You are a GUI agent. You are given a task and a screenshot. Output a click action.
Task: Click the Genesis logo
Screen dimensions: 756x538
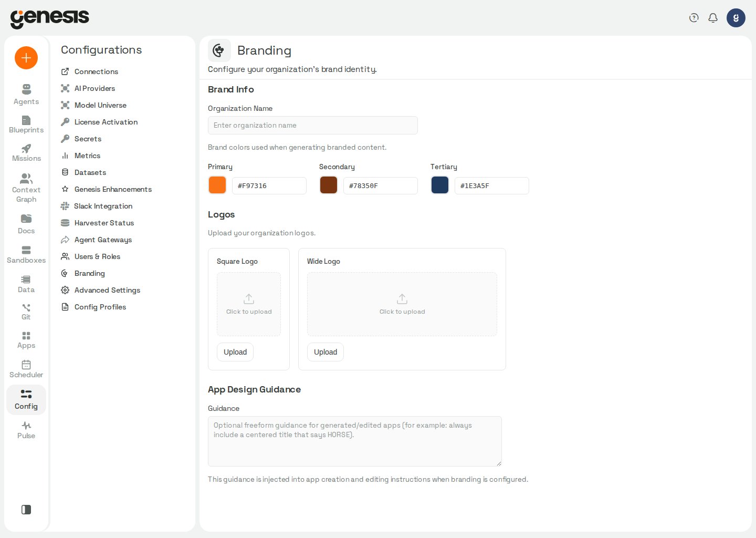(50, 18)
